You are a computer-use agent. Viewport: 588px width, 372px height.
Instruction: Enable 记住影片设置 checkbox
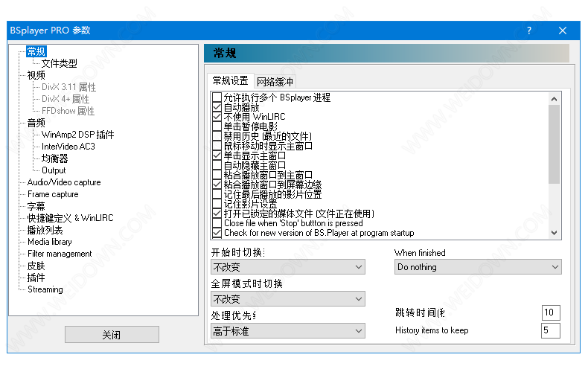click(217, 204)
